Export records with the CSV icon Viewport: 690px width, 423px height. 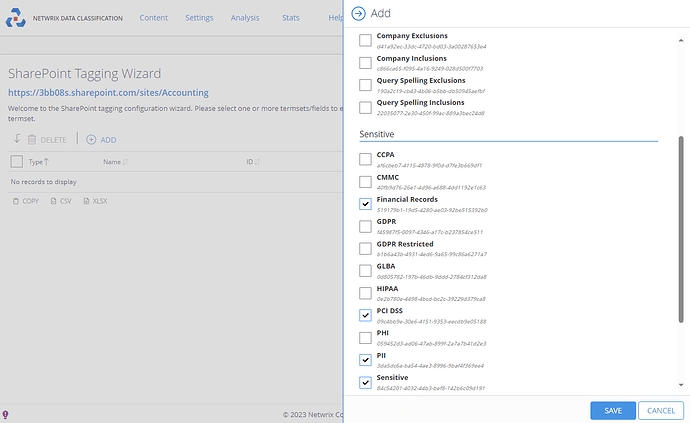point(53,201)
